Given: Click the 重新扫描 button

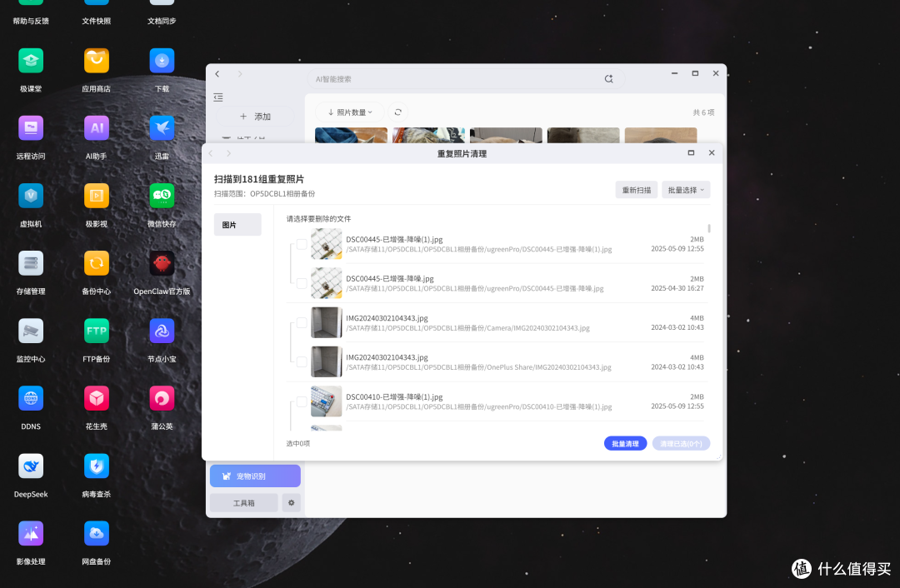Looking at the screenshot, I should pyautogui.click(x=637, y=190).
